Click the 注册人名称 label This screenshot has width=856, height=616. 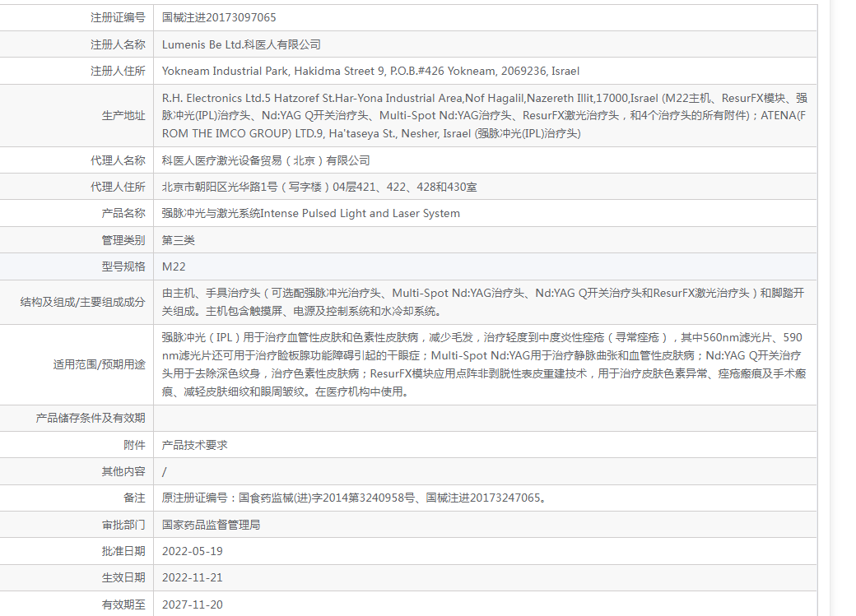pyautogui.click(x=118, y=44)
